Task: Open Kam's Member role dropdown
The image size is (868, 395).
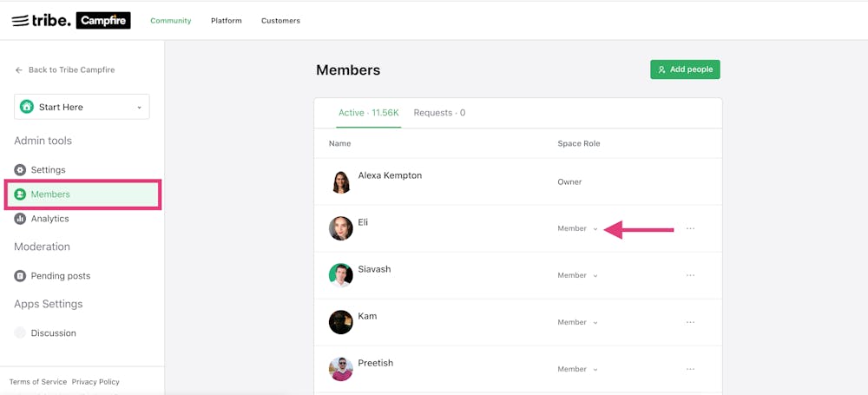Action: point(577,323)
